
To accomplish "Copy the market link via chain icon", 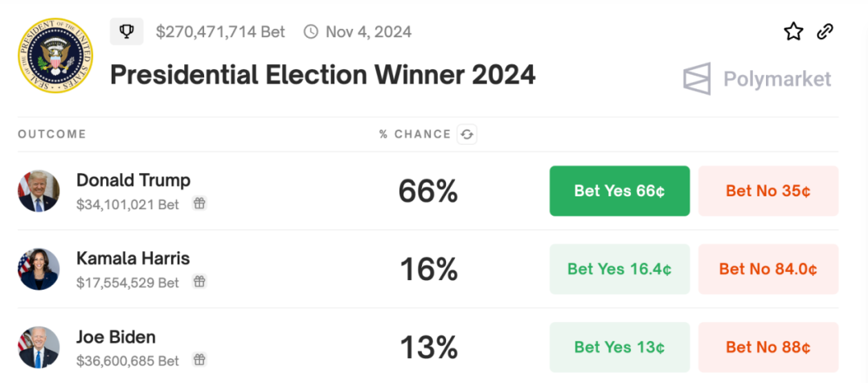I will (x=825, y=31).
